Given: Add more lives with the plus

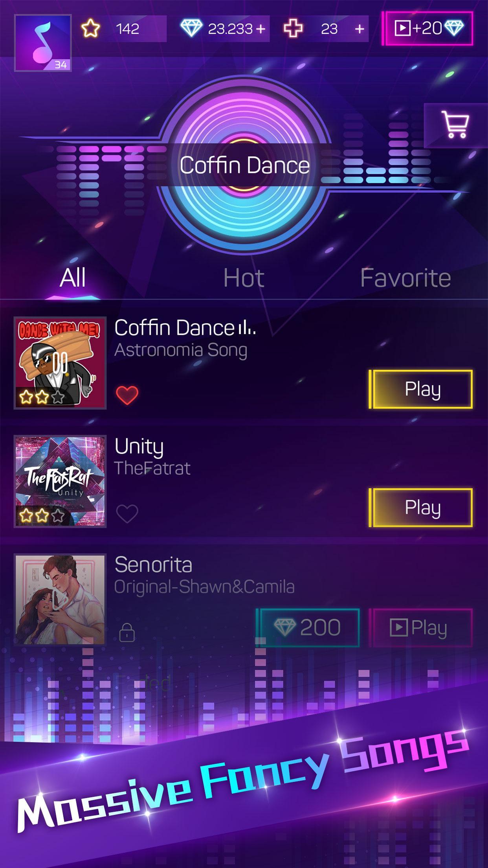Looking at the screenshot, I should pos(359,28).
